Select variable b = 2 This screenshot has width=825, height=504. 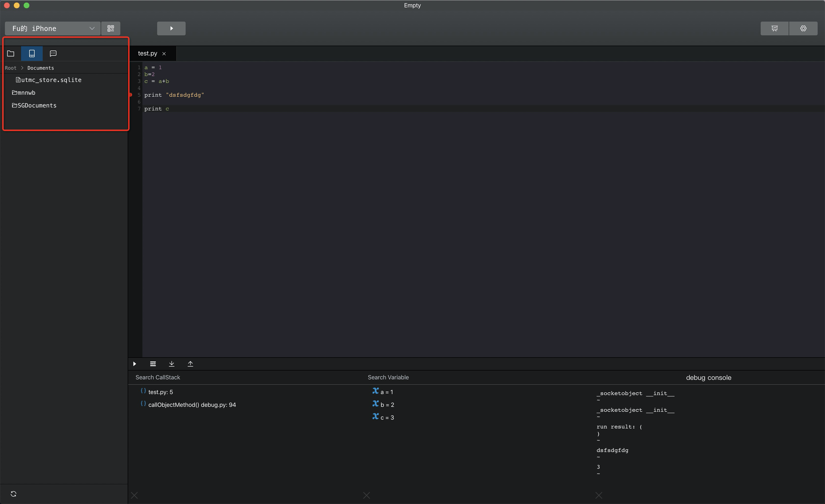(383, 405)
